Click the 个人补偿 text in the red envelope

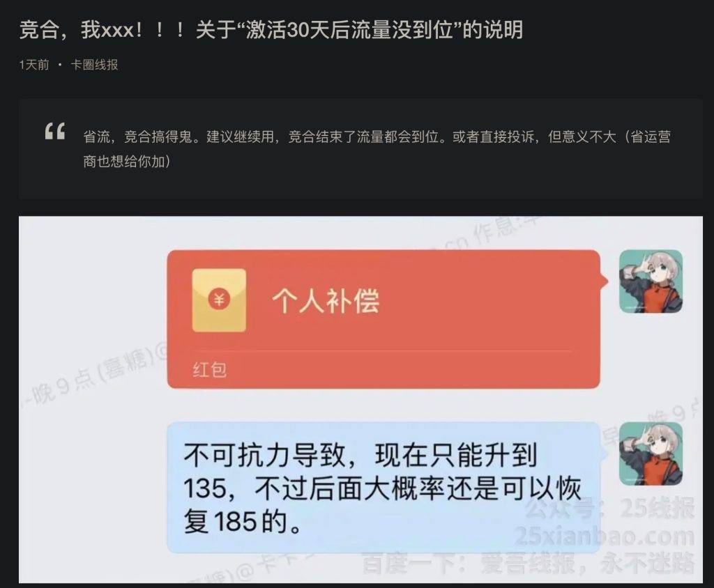pyautogui.click(x=326, y=301)
